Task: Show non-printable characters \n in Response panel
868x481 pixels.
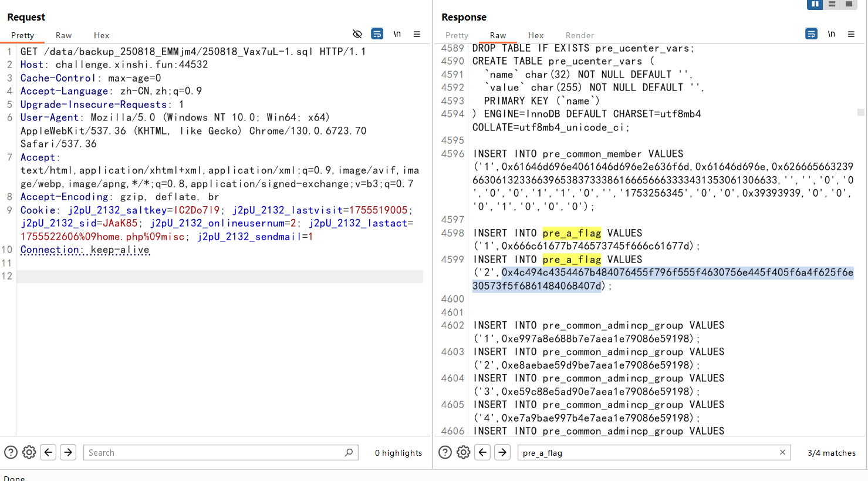Action: [832, 34]
